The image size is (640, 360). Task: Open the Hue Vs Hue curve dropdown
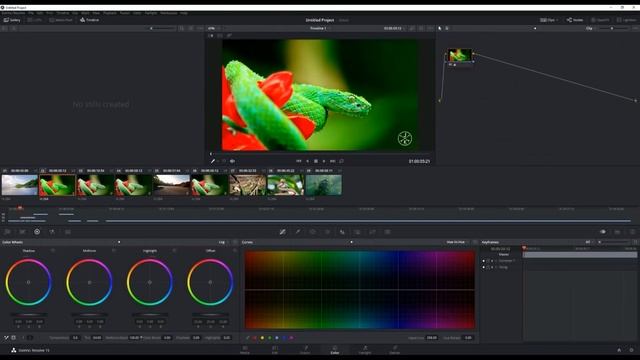pyautogui.click(x=457, y=242)
